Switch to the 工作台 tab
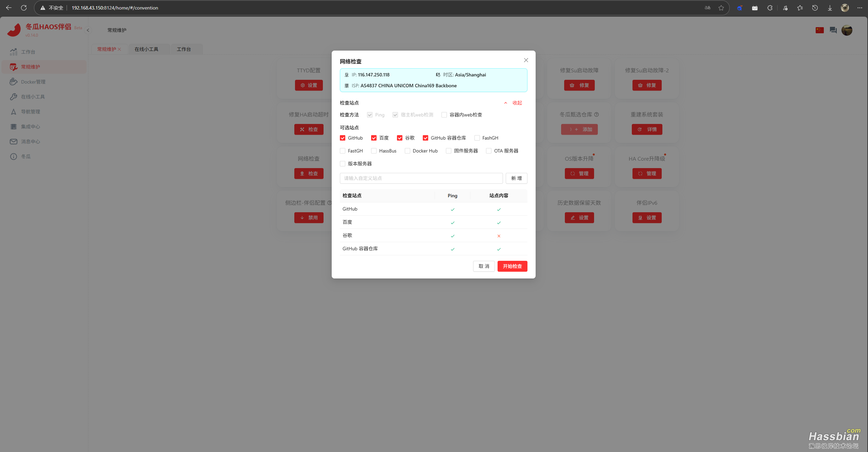 (x=184, y=49)
